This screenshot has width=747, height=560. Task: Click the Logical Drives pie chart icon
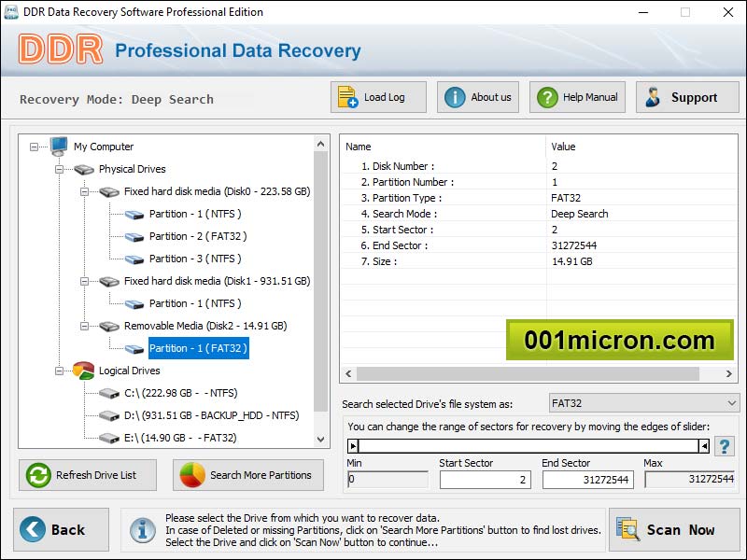pyautogui.click(x=83, y=371)
